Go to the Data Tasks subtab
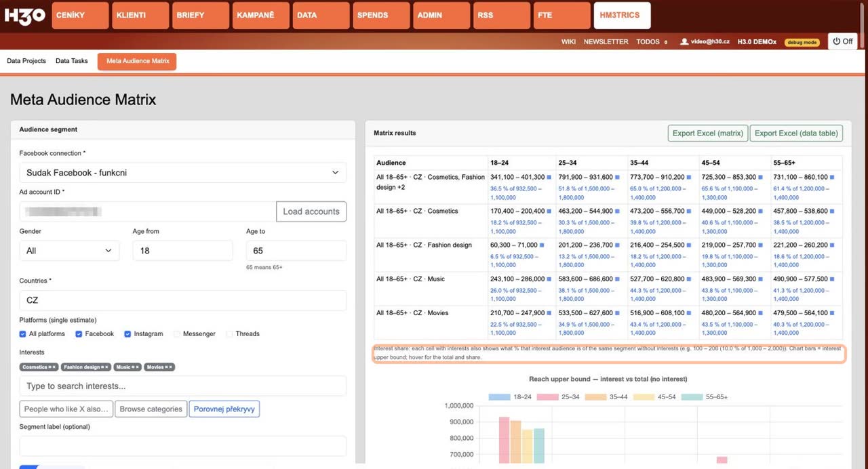This screenshot has width=868, height=469. 72,61
